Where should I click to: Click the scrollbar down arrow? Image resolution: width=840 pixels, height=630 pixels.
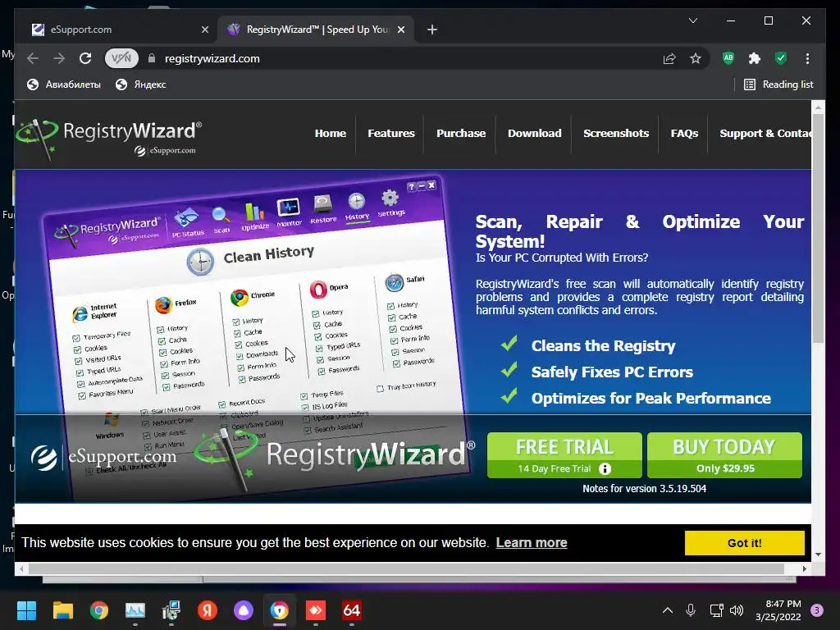point(818,555)
